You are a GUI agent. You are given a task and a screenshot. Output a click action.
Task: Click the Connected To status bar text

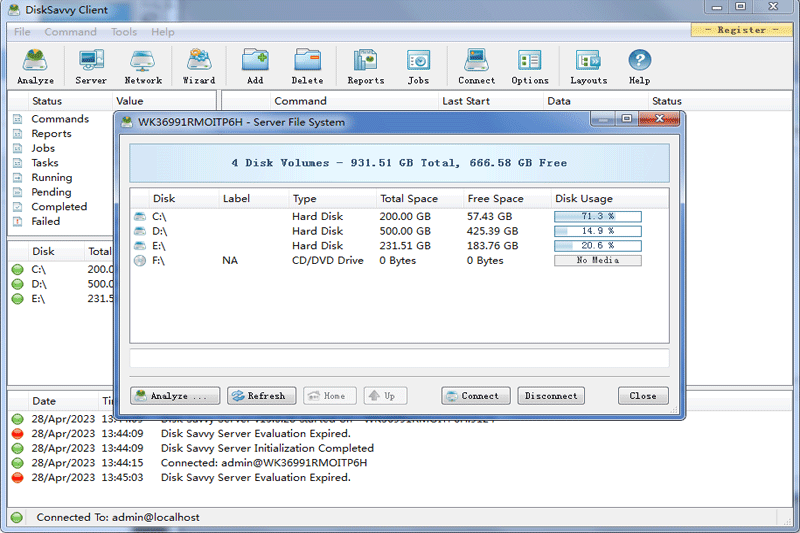coord(118,517)
